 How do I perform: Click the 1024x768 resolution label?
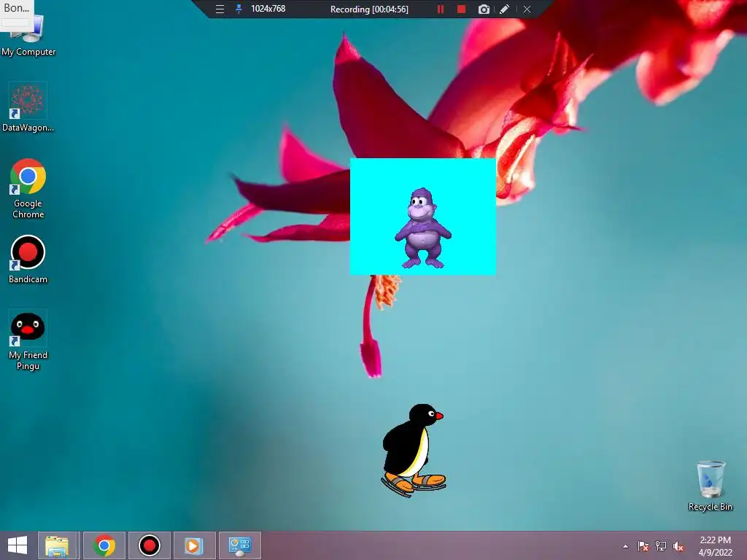coord(268,9)
